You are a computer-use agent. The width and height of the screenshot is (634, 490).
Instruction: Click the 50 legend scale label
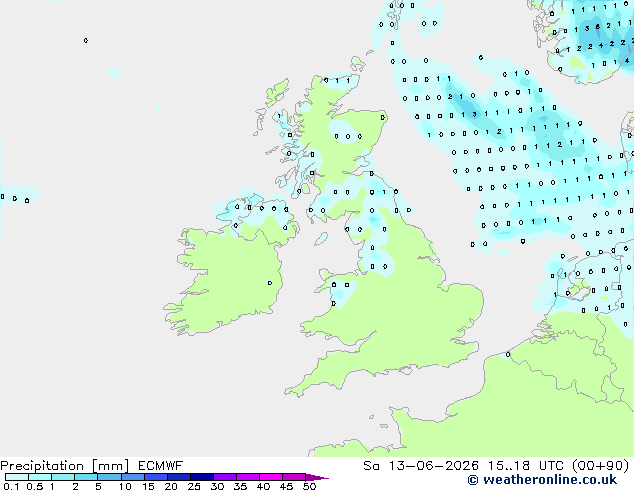coord(309,486)
